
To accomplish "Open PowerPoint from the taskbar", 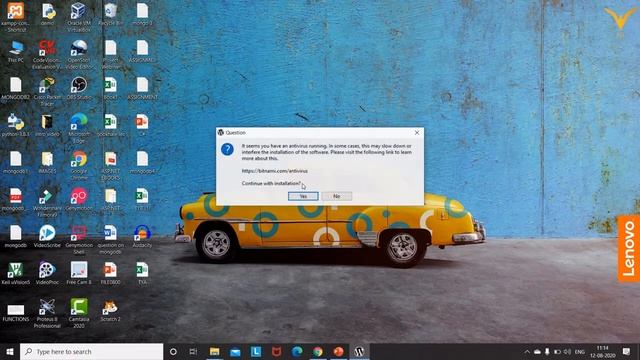I will (338, 351).
